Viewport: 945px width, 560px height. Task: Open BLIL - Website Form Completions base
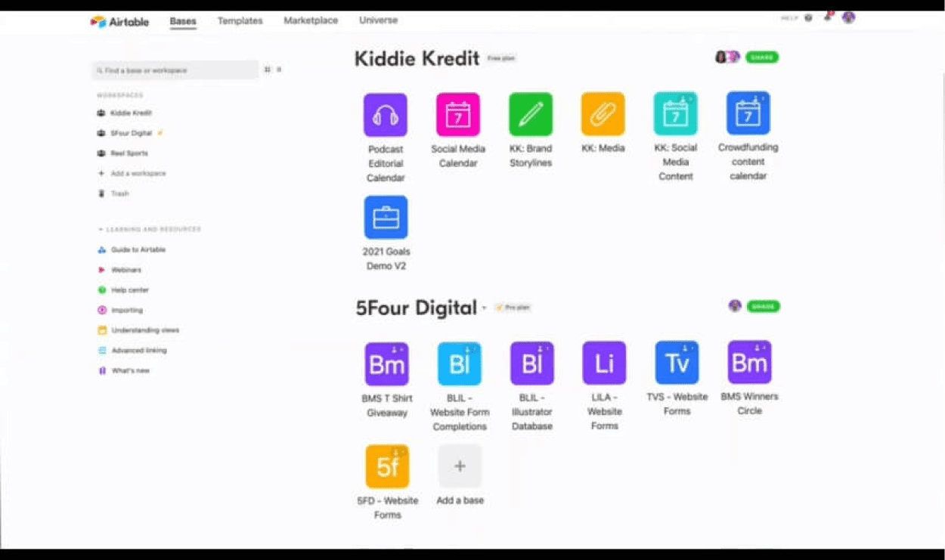tap(460, 364)
